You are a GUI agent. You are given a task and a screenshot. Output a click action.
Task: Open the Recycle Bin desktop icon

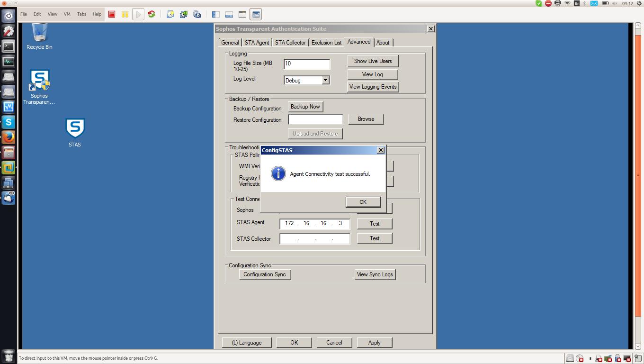point(39,36)
